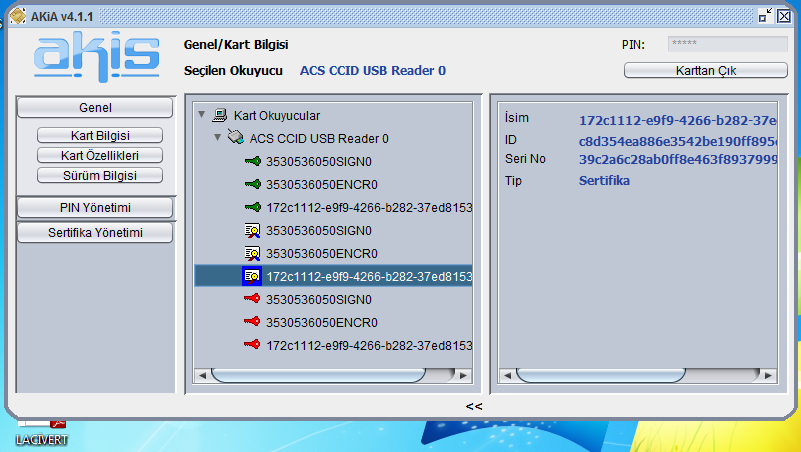
Task: Click green key icon beside first 3530536050ENCR0
Action: click(253, 184)
